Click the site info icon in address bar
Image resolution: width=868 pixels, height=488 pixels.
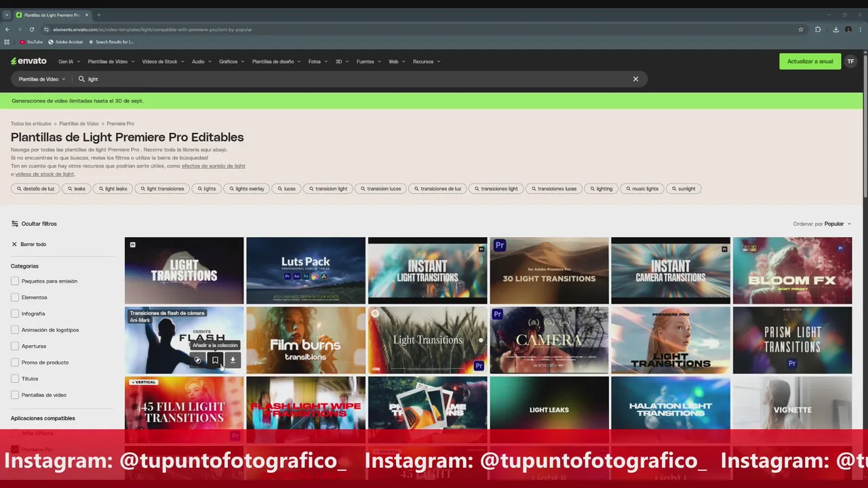[x=46, y=29]
